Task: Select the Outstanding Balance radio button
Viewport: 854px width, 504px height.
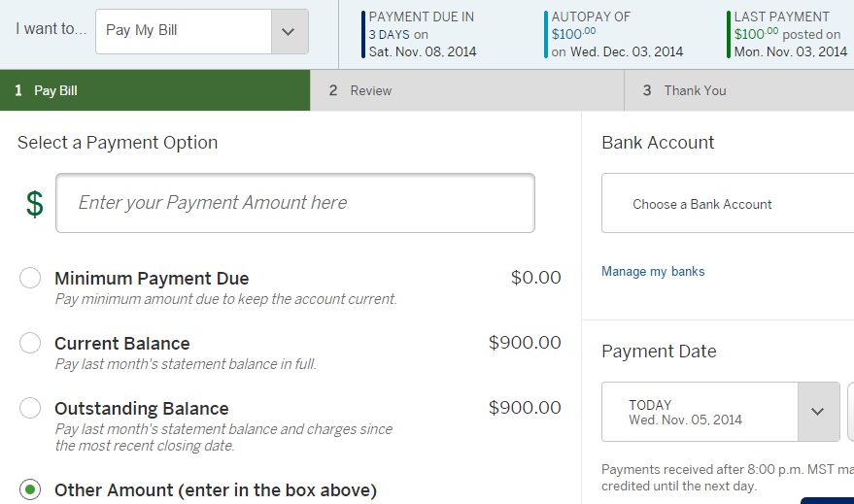Action: [x=30, y=408]
